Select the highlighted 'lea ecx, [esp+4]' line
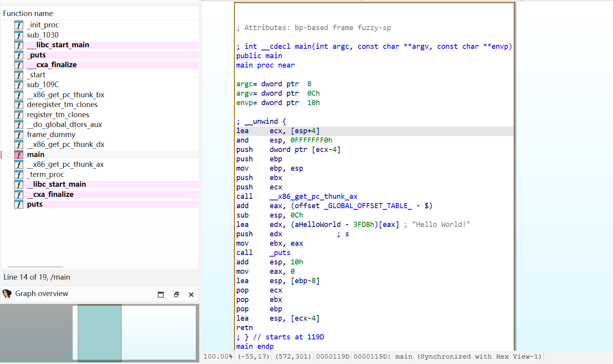The image size is (613, 364). tap(374, 131)
